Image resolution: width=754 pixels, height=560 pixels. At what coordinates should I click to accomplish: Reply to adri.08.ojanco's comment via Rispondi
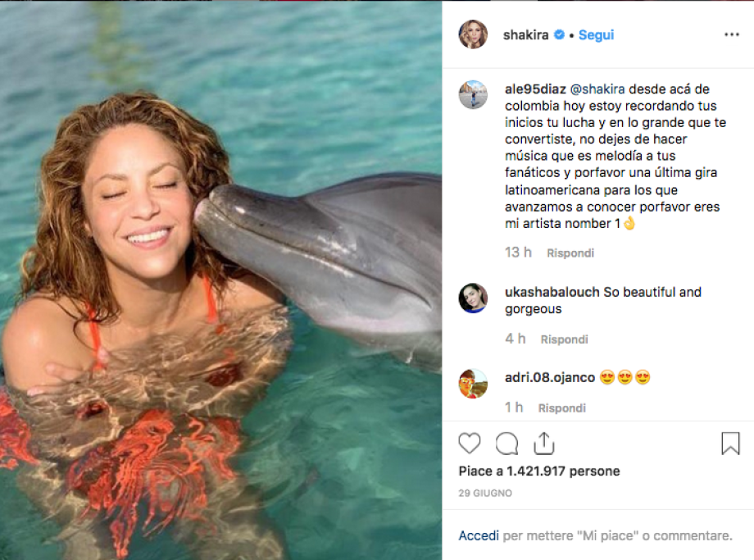[x=561, y=407]
